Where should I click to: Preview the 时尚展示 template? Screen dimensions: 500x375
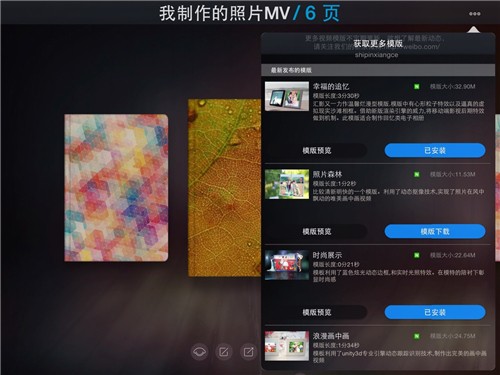pos(317,312)
